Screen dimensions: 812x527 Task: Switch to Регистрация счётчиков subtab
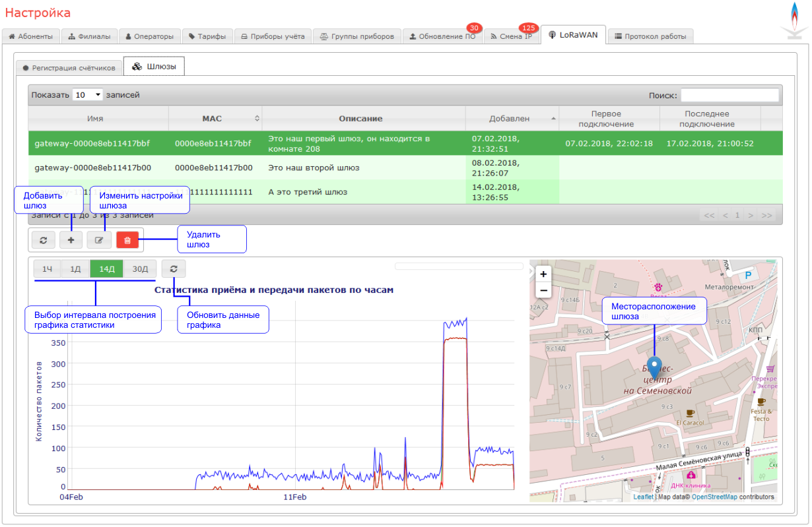point(69,67)
